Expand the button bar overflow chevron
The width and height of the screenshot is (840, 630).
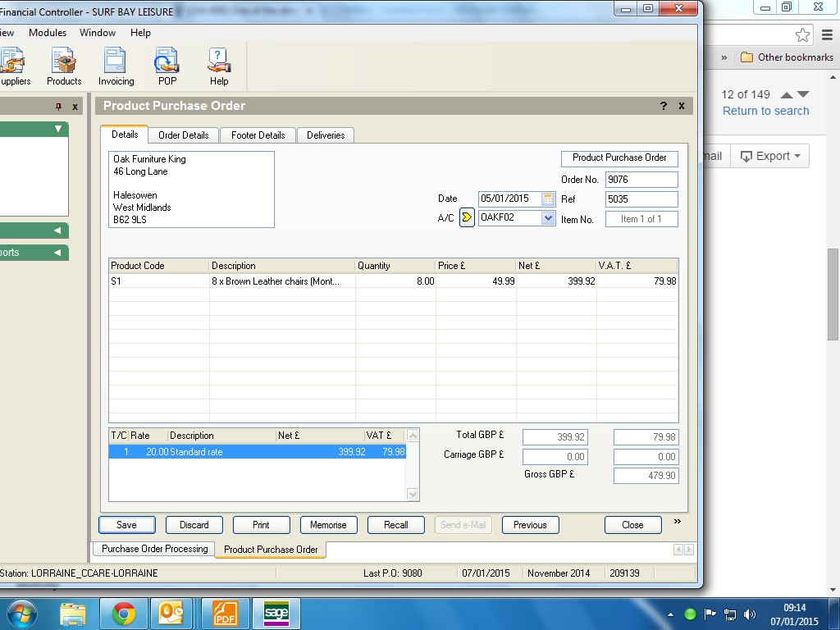point(678,521)
